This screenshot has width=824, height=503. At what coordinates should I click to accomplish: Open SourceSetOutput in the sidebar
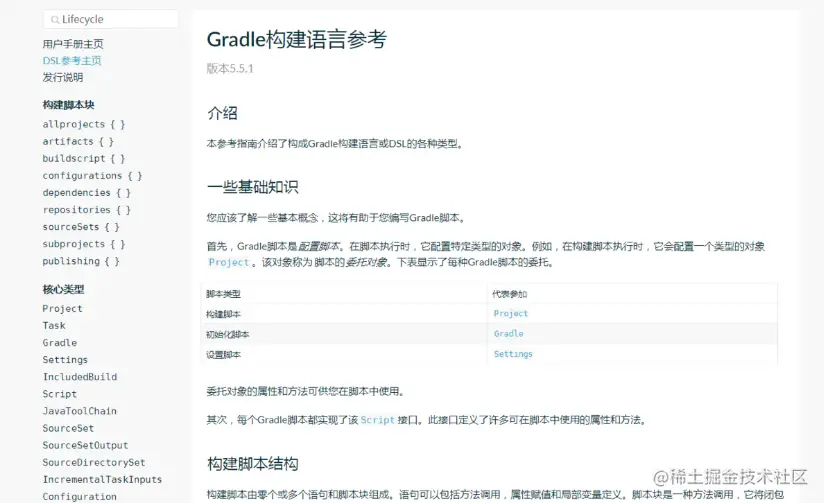85,445
